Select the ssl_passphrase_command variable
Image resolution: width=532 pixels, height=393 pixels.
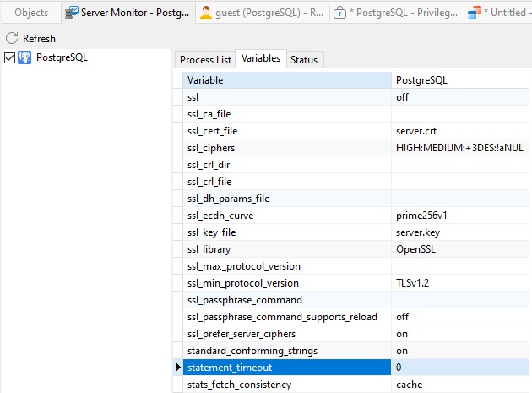click(287, 300)
